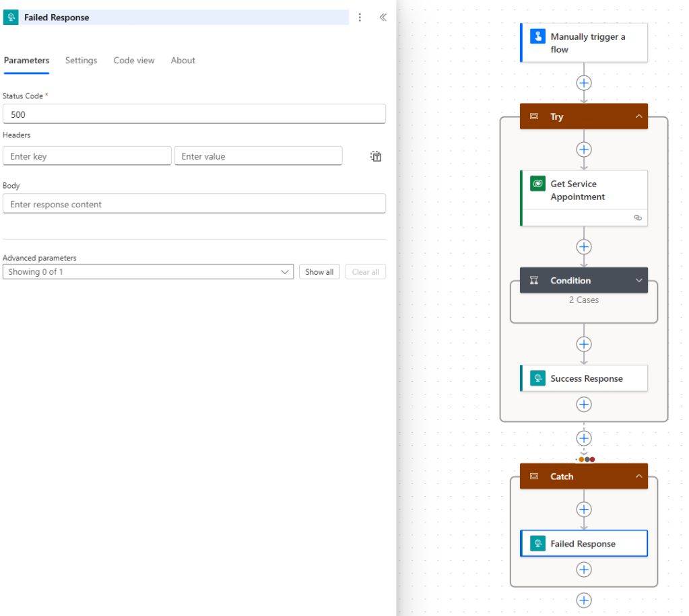Click the Show all button
Viewport: 689px width, 616px height.
click(319, 272)
